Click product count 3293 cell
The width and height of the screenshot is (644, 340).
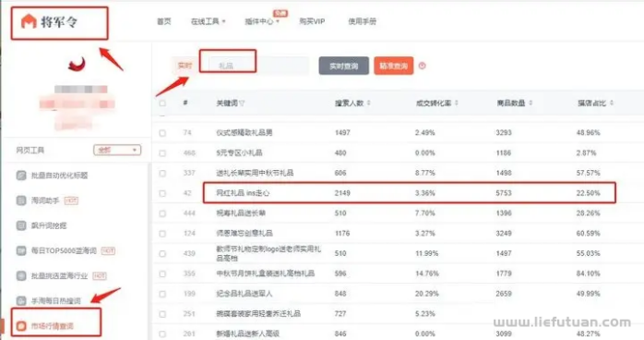point(504,133)
